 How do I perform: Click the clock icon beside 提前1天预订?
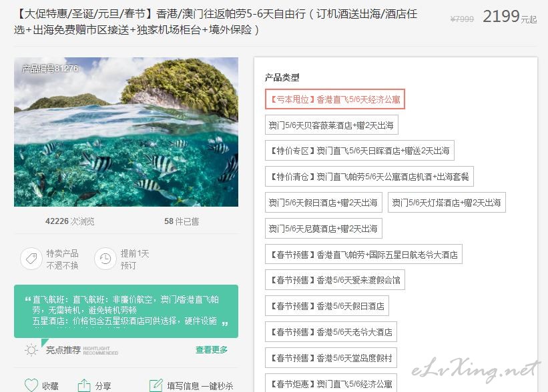point(105,259)
